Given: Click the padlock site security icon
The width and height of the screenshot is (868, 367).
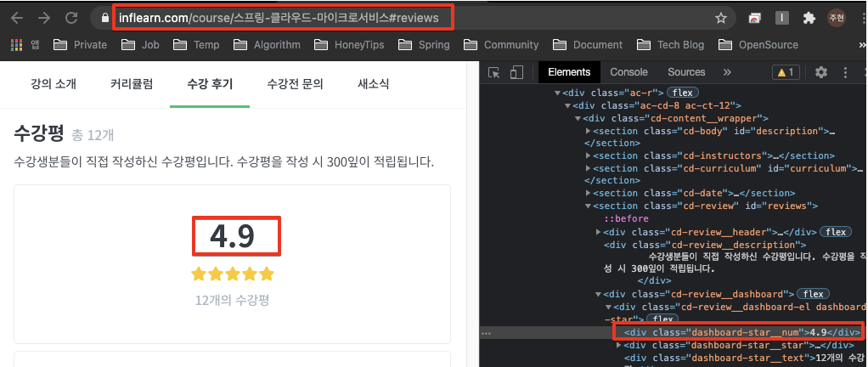Looking at the screenshot, I should click(x=105, y=19).
